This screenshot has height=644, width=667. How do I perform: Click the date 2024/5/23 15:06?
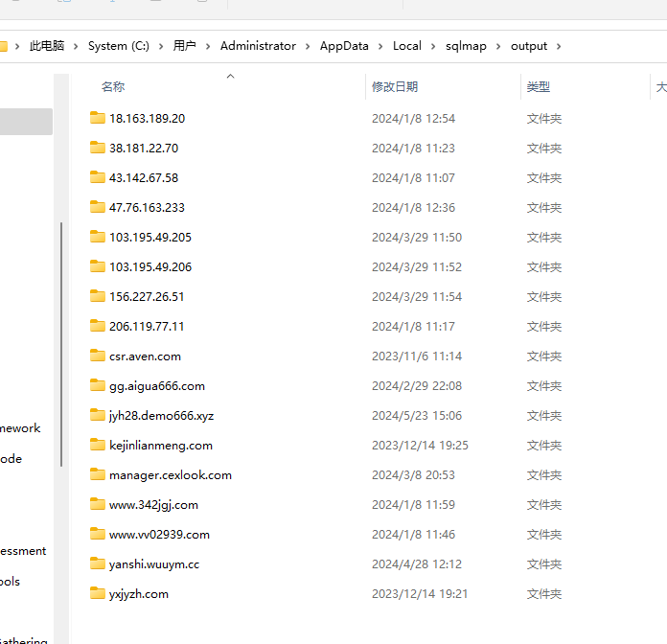click(x=417, y=416)
